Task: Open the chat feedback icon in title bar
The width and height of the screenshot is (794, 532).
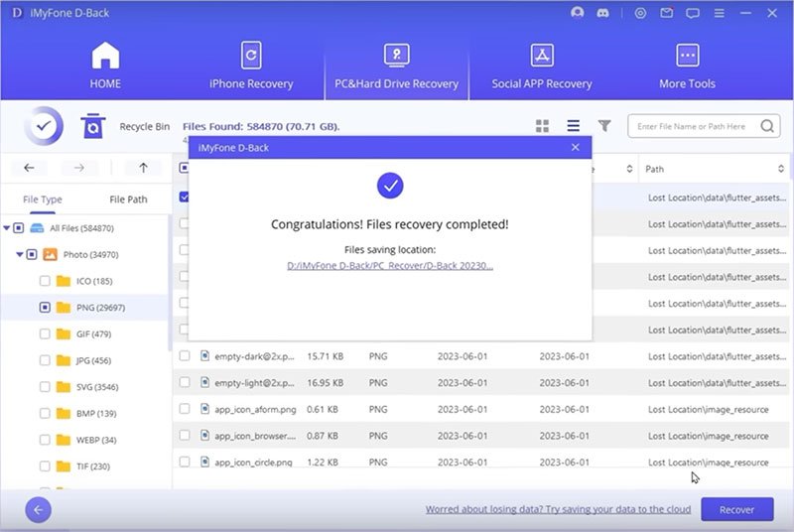Action: click(x=692, y=13)
